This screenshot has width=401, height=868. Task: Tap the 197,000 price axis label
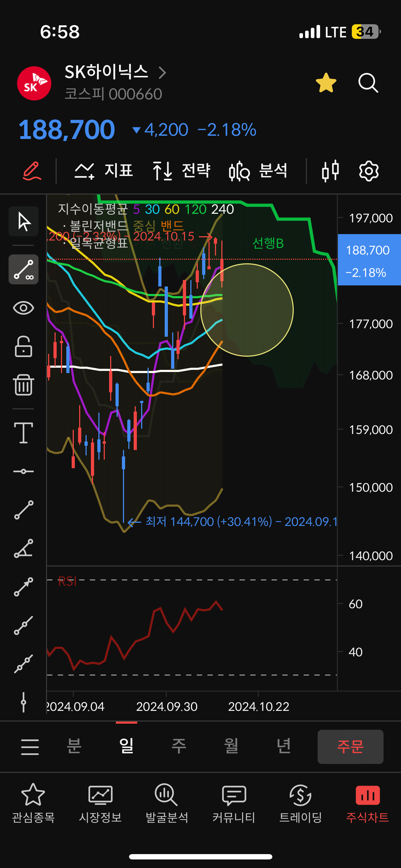point(371,218)
